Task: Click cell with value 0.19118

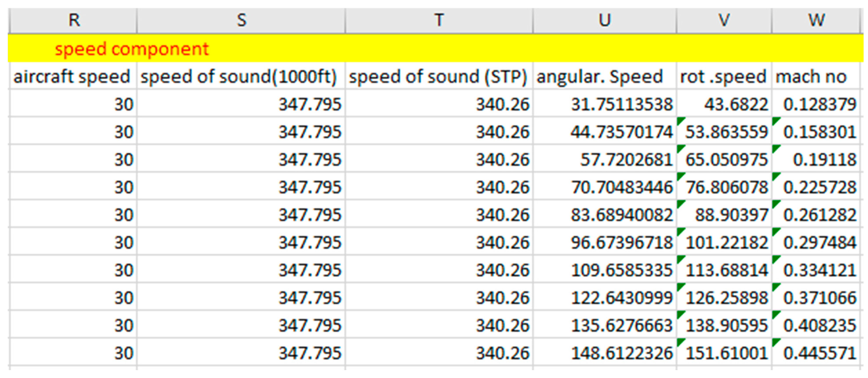Action: tap(824, 159)
